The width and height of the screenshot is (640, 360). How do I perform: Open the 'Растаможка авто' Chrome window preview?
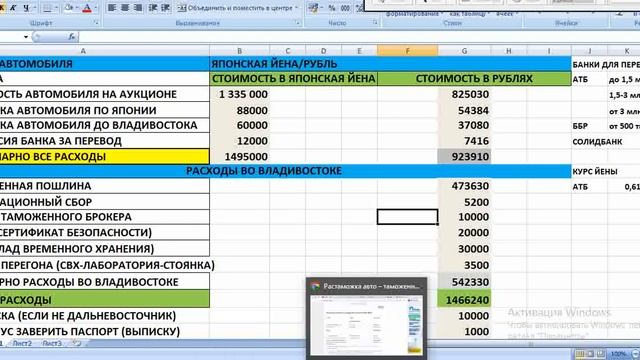coord(367,318)
